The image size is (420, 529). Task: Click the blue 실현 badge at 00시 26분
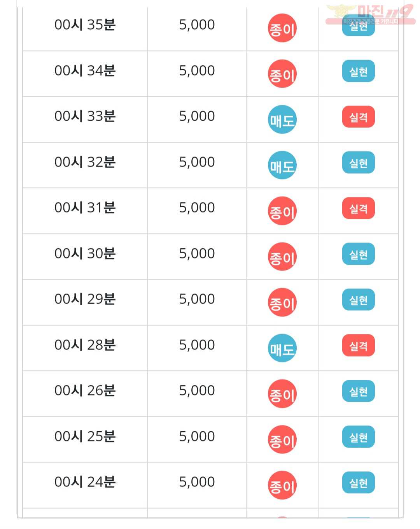pos(359,391)
